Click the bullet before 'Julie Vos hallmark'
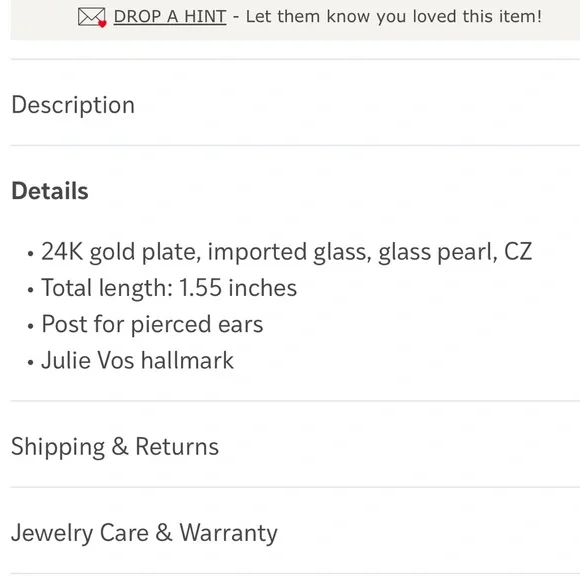This screenshot has height=580, width=580. pos(30,362)
